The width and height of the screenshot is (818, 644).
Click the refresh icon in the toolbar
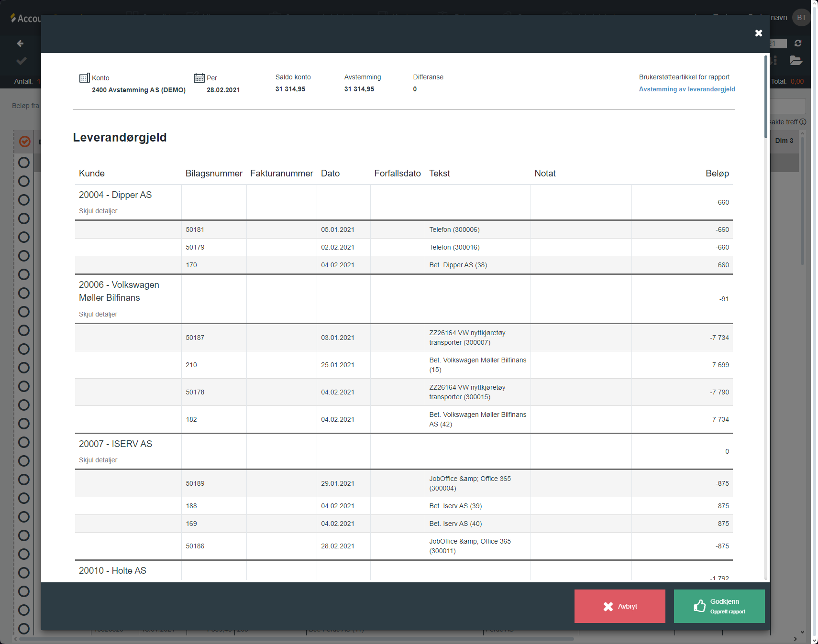[798, 44]
